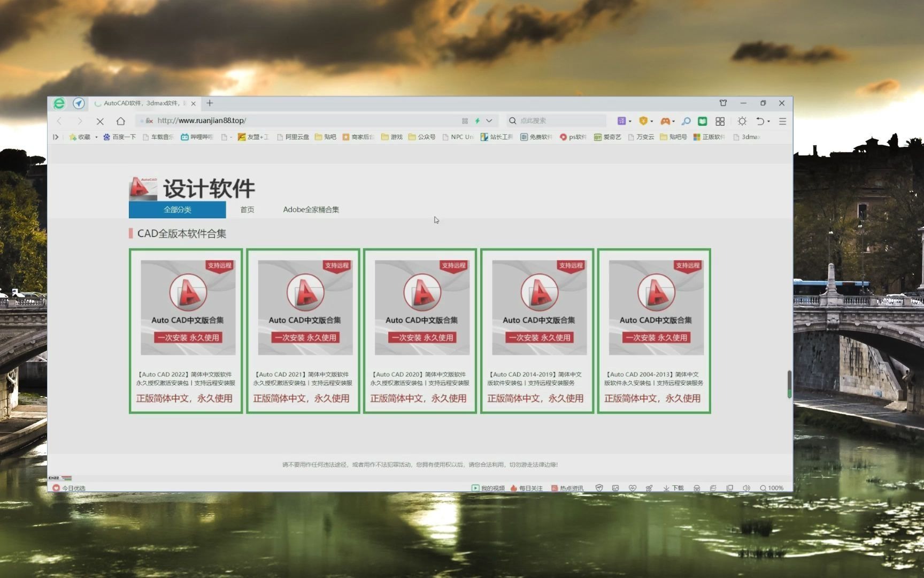Image resolution: width=924 pixels, height=578 pixels.
Task: Expand the bookmarks bar sidebar toggle arrow
Action: tap(56, 137)
